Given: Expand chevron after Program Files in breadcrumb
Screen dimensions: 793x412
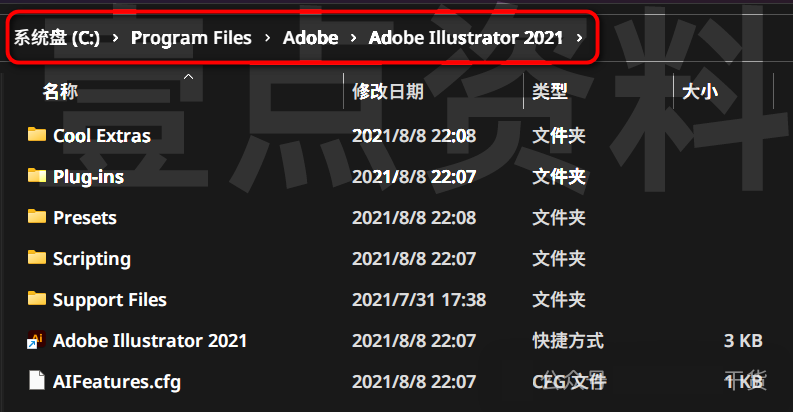Looking at the screenshot, I should (267, 38).
